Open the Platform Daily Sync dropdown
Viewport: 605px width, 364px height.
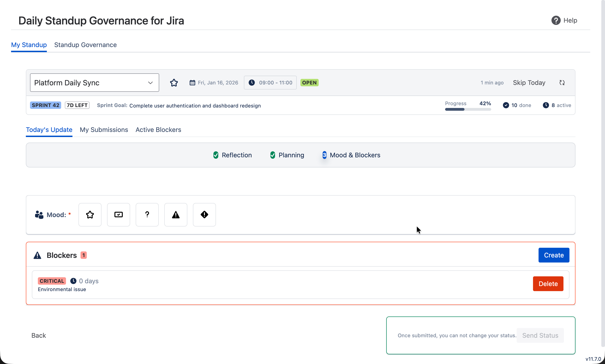pos(94,83)
